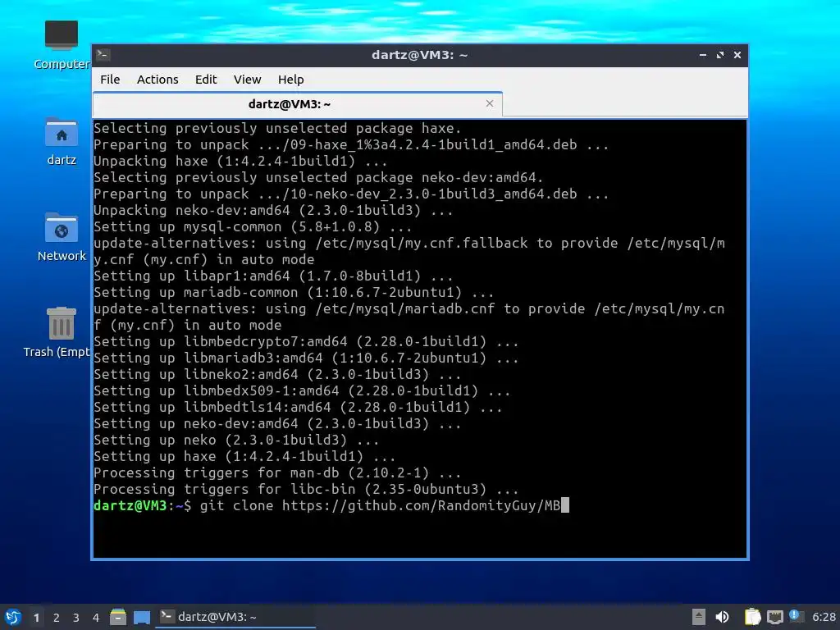The width and height of the screenshot is (840, 630).
Task: Open the Actions menu
Action: [157, 80]
